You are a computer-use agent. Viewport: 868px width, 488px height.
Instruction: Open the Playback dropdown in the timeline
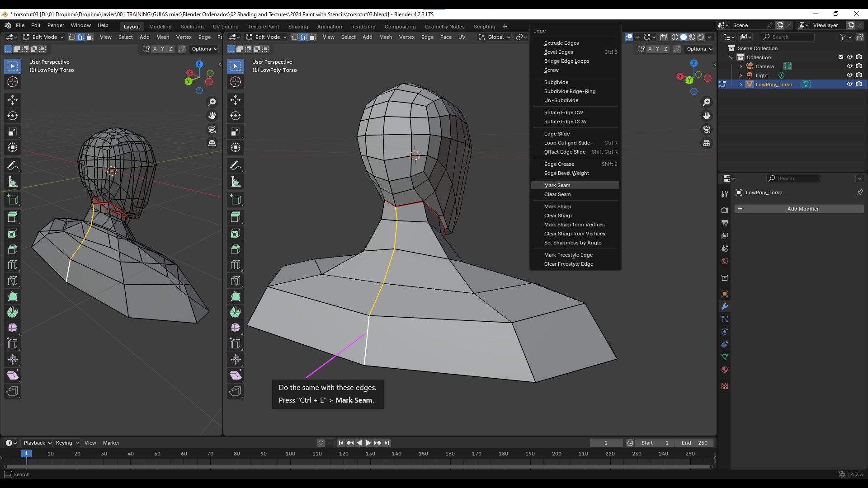(x=37, y=443)
